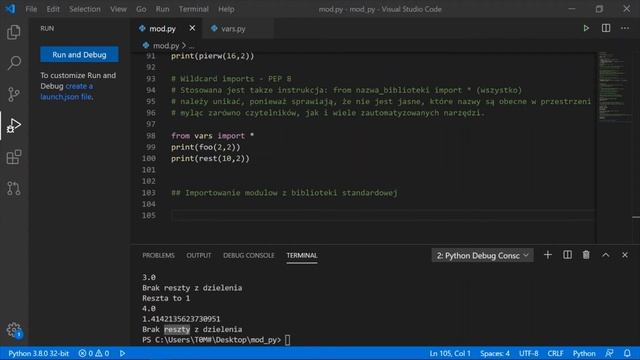Click terminal output 'Reszta to 1'

166,298
